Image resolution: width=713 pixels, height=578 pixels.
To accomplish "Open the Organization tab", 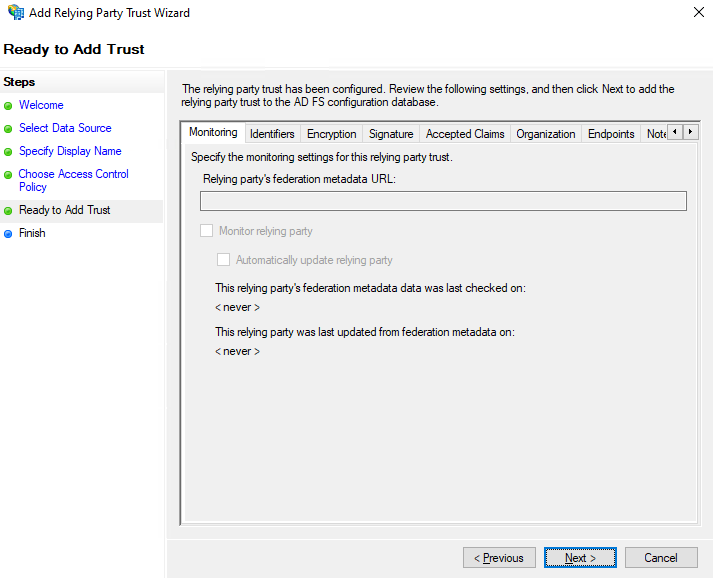I will coord(545,134).
